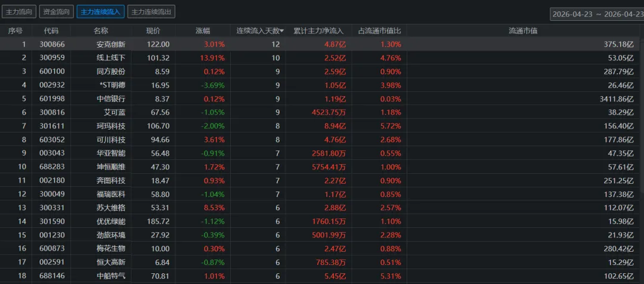Select stock name 同方股份
The image size is (644, 284).
(x=111, y=72)
